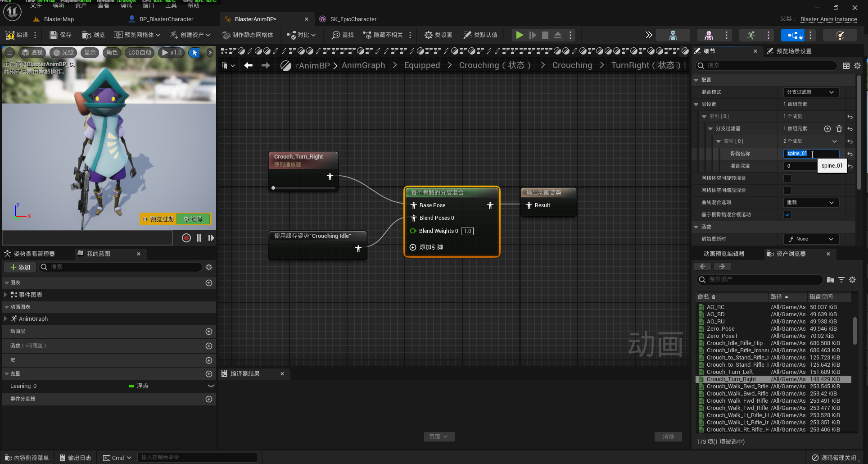Select the highlighted animation blueprint mode icon

[792, 35]
